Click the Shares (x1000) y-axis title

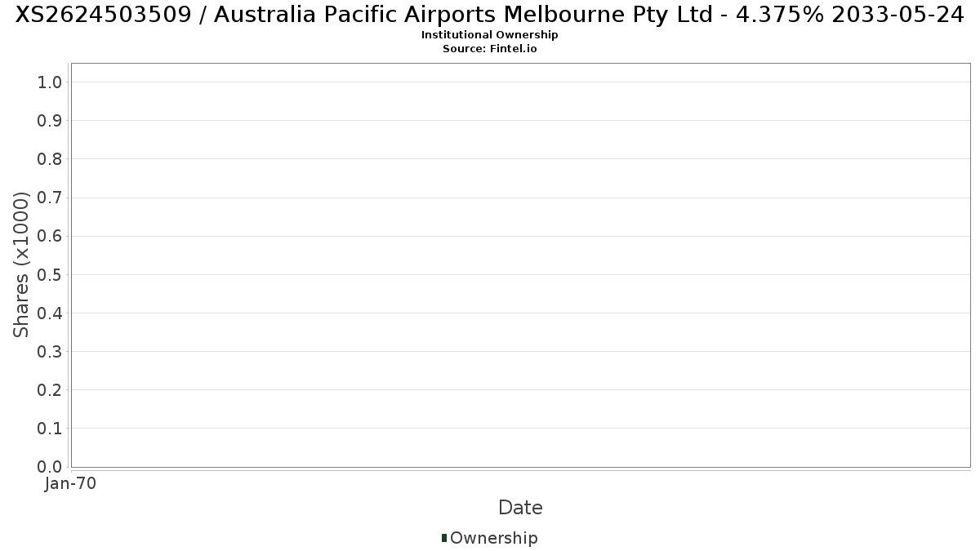[x=21, y=264]
